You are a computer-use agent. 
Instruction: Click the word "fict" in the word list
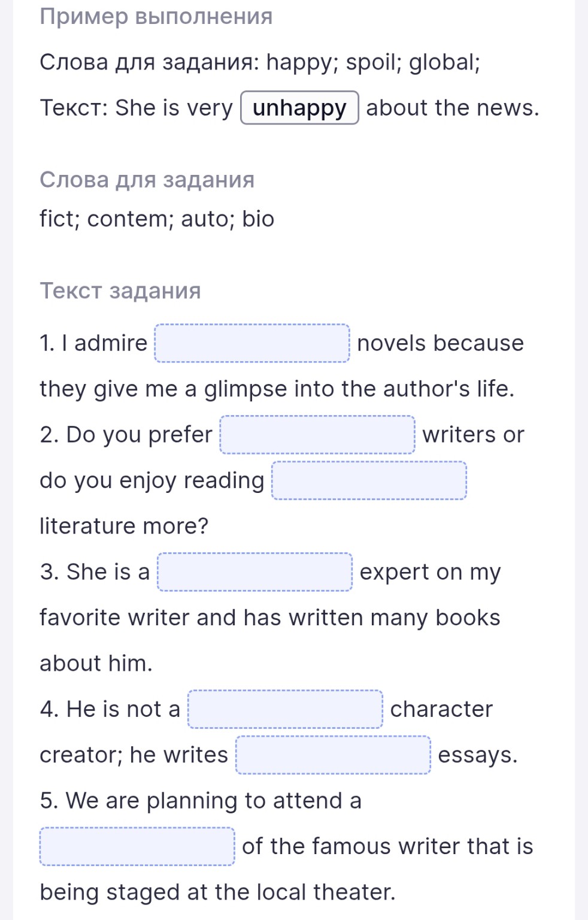59,219
